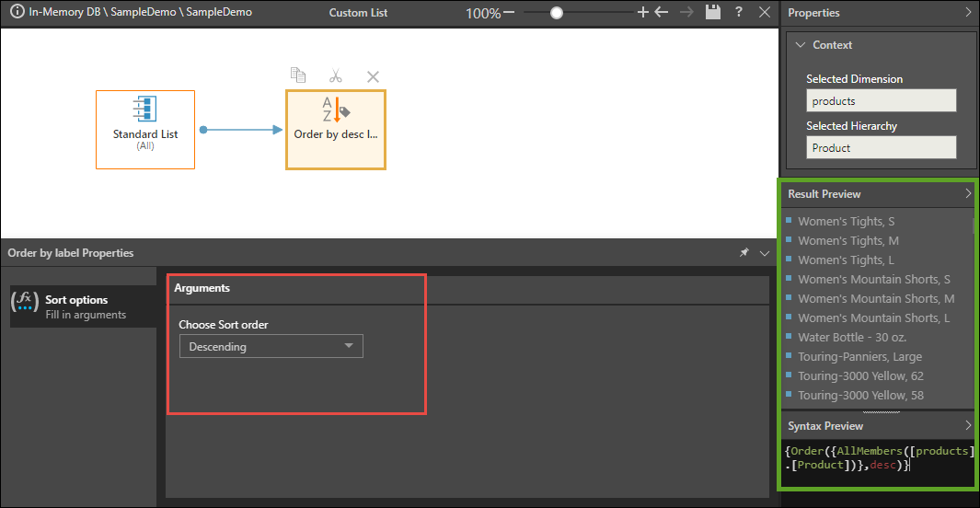Screen dimensions: 980x508
Task: Collapse the Result Preview panel
Action: click(x=968, y=194)
